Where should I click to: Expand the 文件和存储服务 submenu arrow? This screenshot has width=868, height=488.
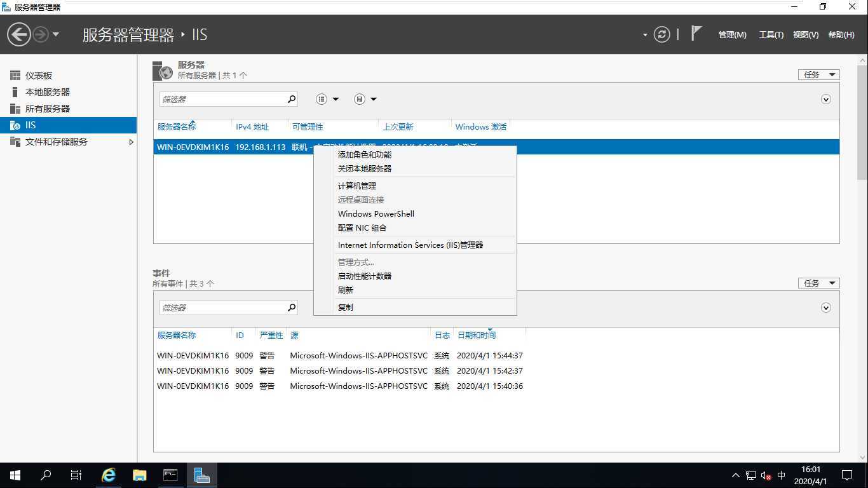131,142
